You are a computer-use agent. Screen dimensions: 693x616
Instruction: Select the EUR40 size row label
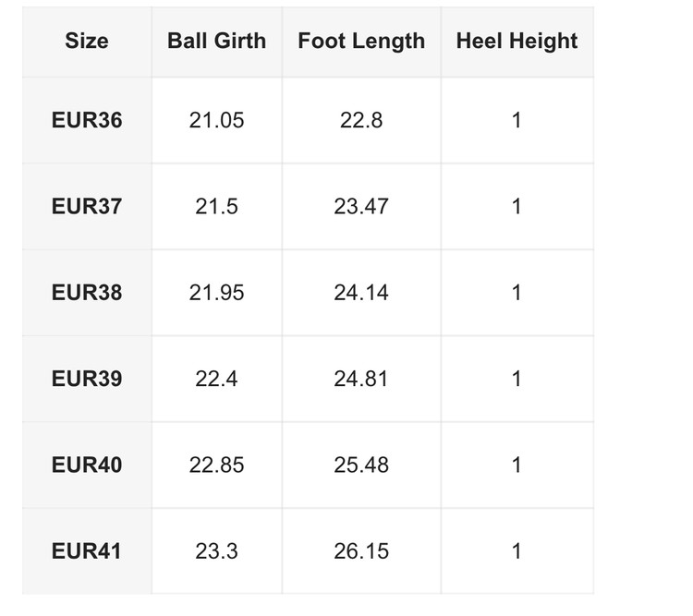pos(87,465)
